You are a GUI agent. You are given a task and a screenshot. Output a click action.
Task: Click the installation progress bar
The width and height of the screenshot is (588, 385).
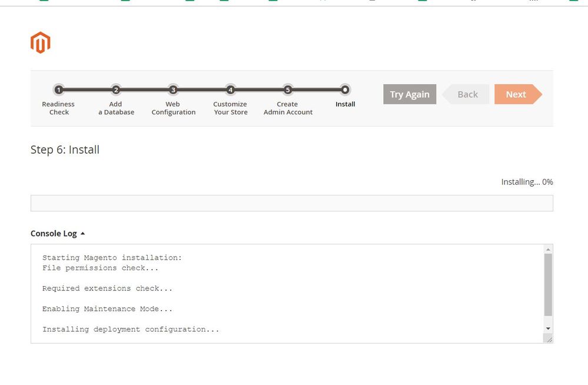click(291, 203)
